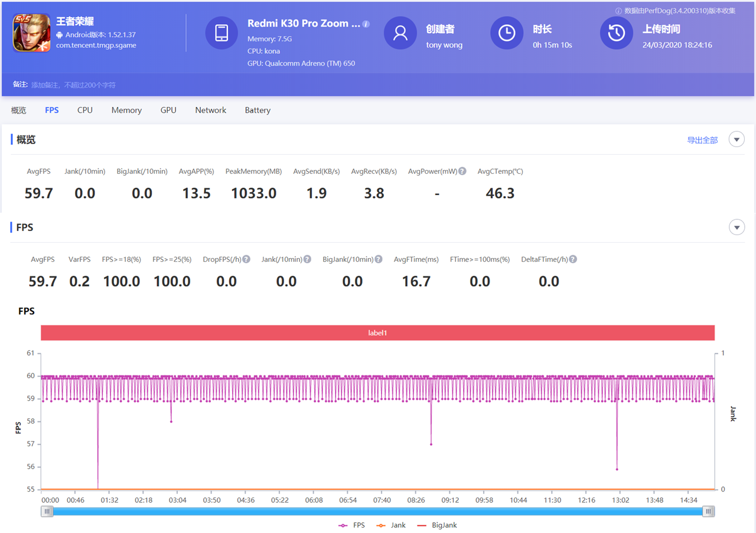Toggle the FPS series in chart legend

pyautogui.click(x=351, y=525)
